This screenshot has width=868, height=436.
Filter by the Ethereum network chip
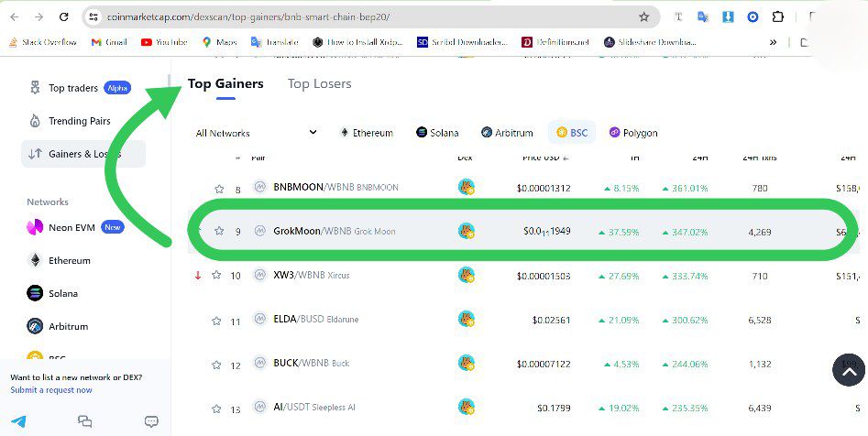pyautogui.click(x=367, y=133)
